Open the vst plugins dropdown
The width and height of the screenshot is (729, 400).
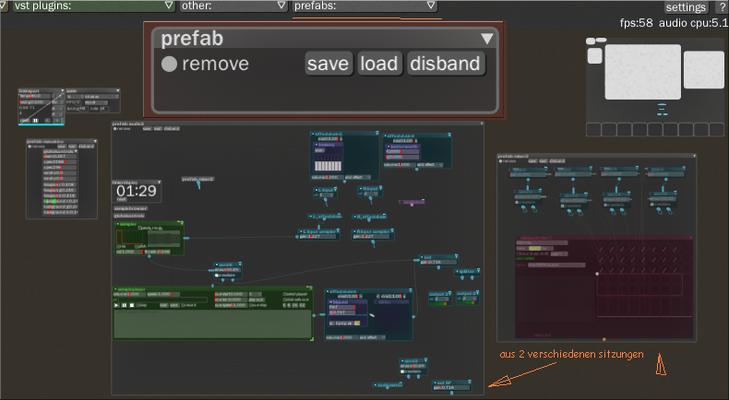pyautogui.click(x=93, y=6)
